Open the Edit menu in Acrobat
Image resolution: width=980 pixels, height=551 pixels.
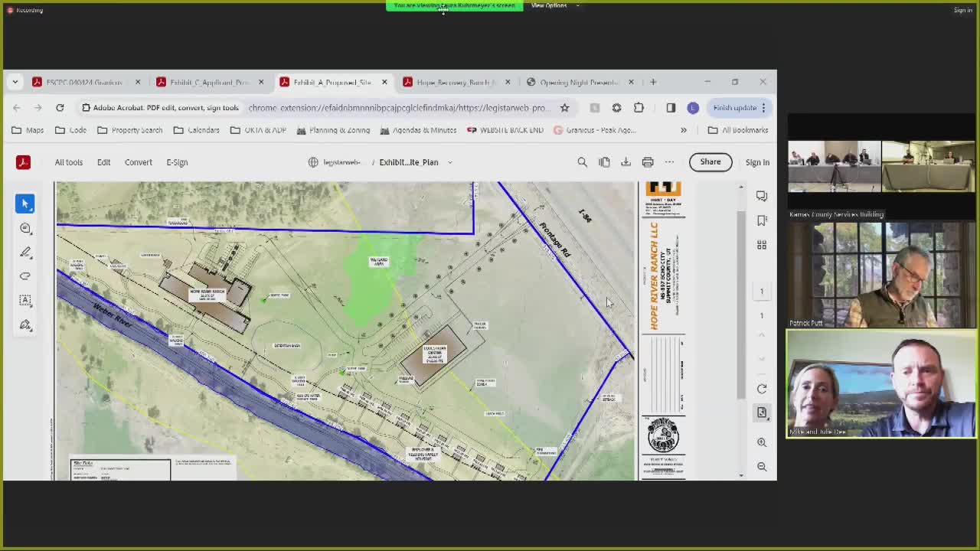tap(103, 162)
